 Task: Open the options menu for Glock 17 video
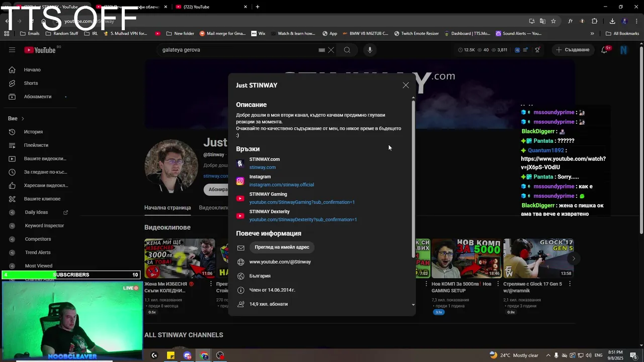(x=570, y=284)
